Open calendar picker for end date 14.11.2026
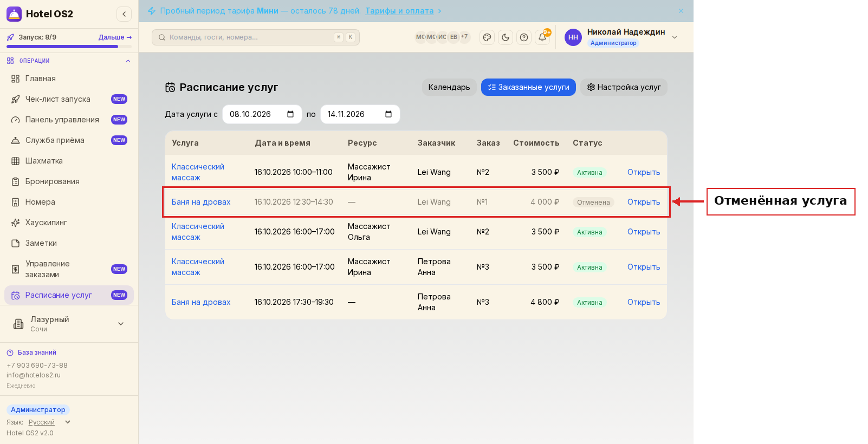 point(388,114)
